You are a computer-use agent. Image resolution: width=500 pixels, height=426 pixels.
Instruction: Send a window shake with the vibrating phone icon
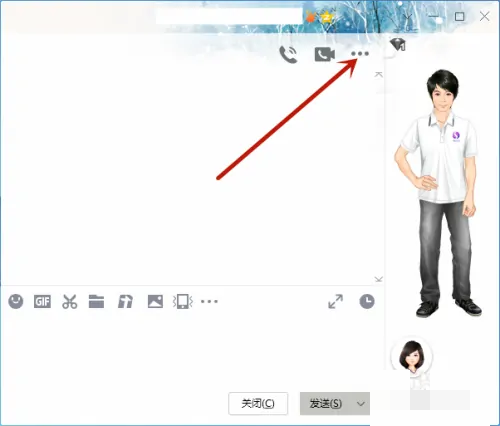point(183,302)
